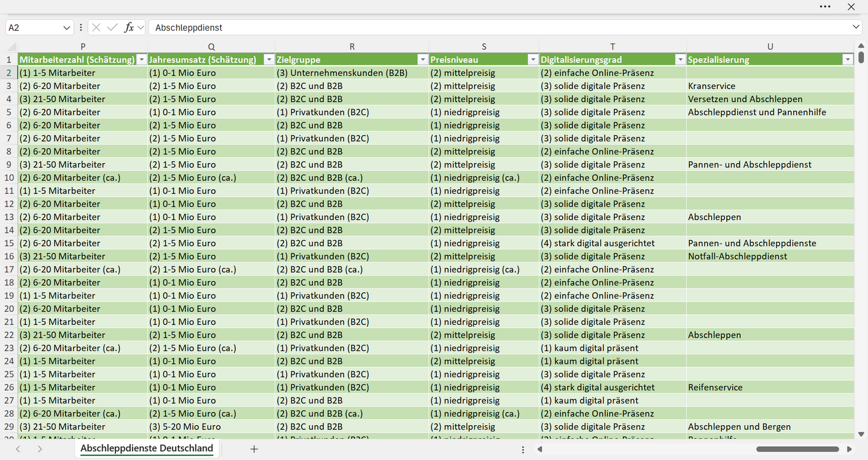Select '(1) 1-5 Mitarbeiter' in row 2
Screen dimensions: 868x460
[x=83, y=73]
